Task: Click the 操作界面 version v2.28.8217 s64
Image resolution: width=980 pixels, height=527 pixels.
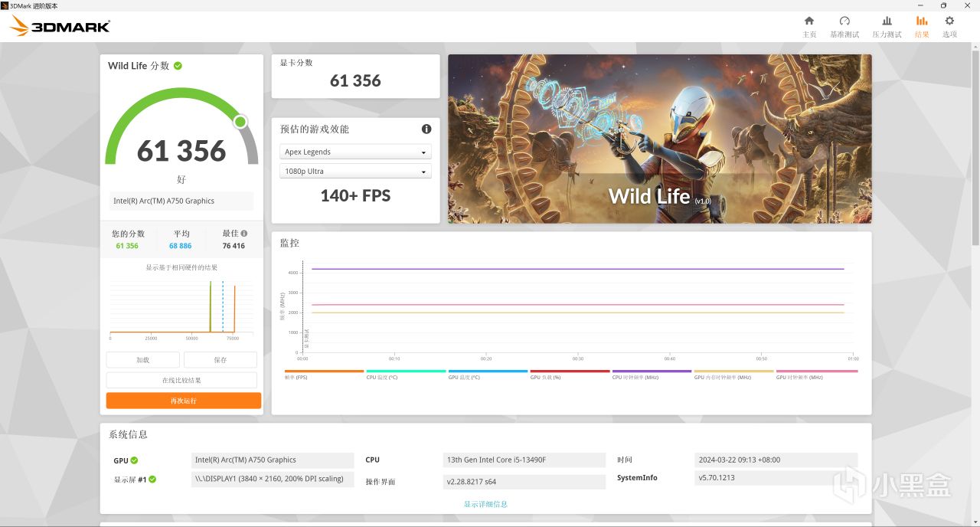Action: [x=524, y=482]
